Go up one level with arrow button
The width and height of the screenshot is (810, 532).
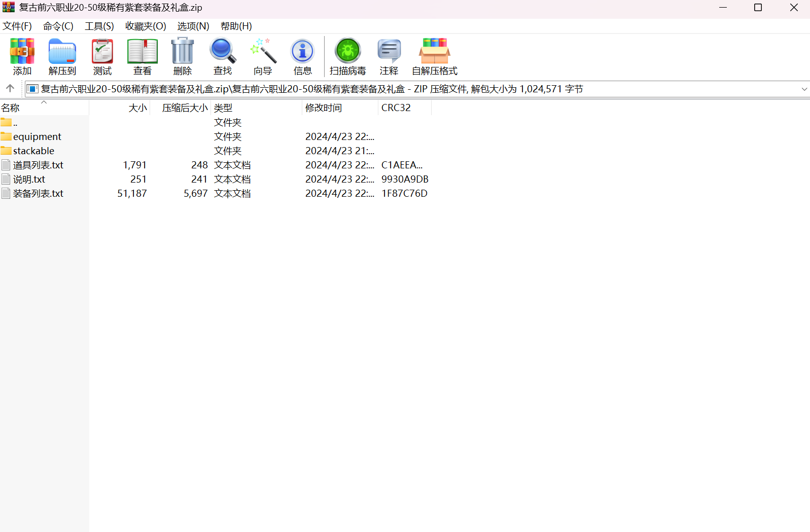10,89
